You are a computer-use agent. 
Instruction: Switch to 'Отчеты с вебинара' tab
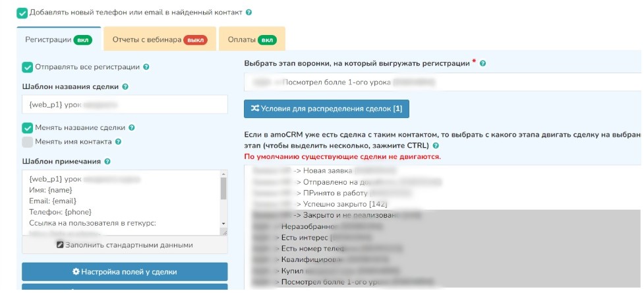pyautogui.click(x=159, y=40)
